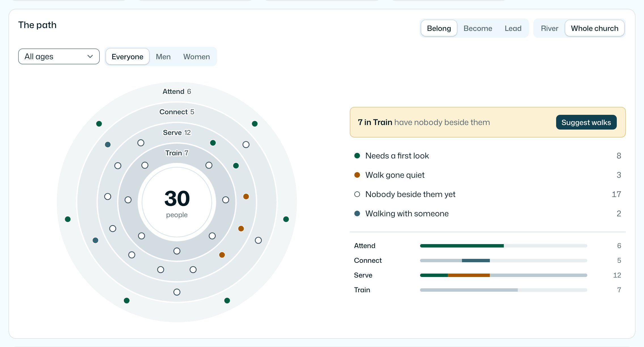Select the River view
This screenshot has width=644, height=347.
pyautogui.click(x=549, y=28)
